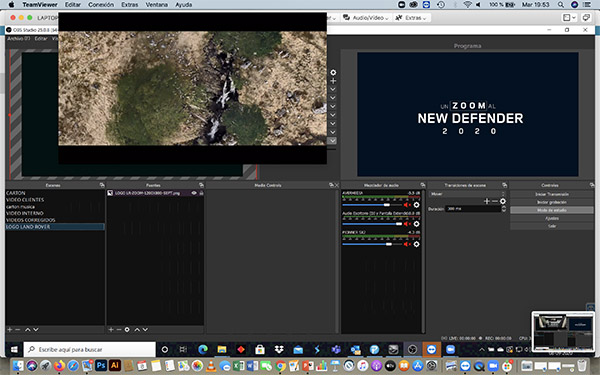600x375 pixels.
Task: Open Ajustes from Controles panel
Action: tap(552, 218)
